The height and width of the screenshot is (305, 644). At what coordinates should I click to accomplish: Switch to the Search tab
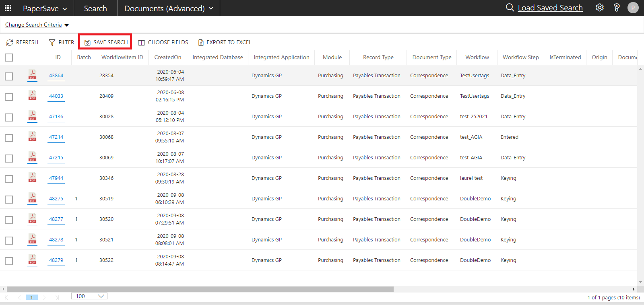[x=95, y=8]
